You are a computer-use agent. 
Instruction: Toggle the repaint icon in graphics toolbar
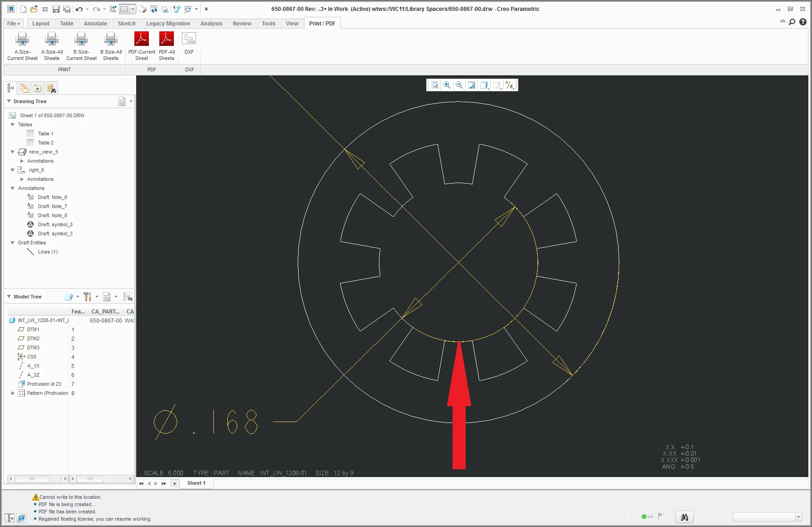[472, 85]
